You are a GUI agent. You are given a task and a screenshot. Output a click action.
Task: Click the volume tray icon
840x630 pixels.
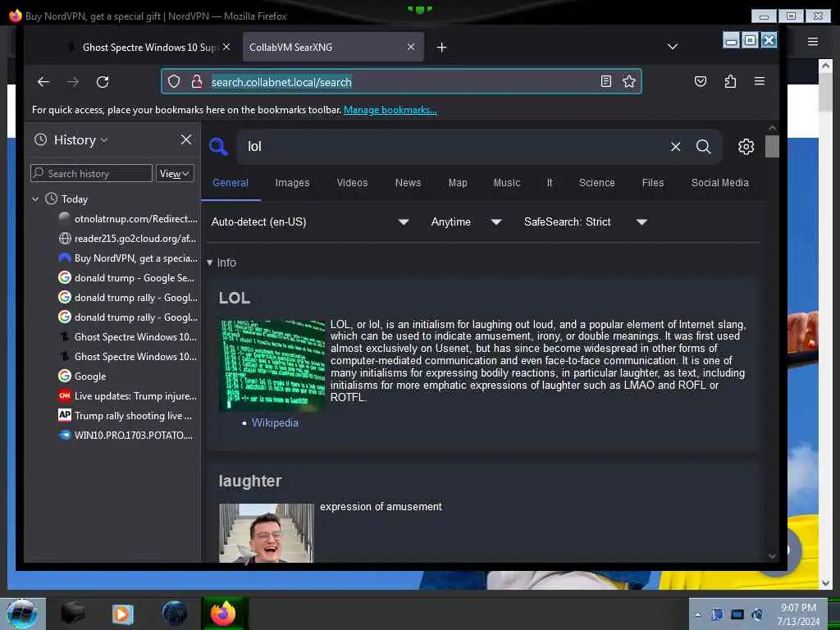(x=757, y=614)
